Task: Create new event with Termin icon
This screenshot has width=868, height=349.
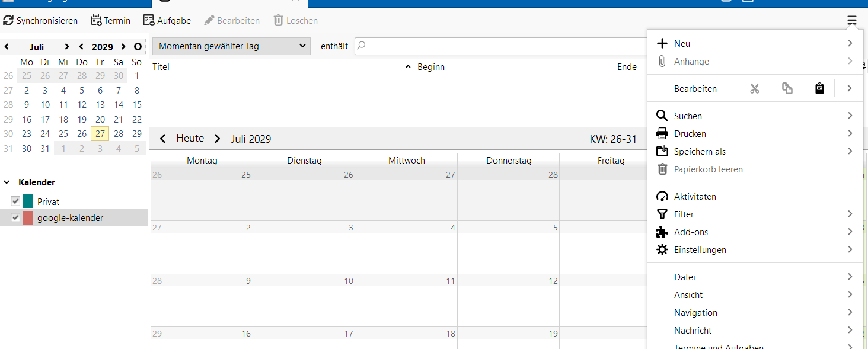Action: point(96,21)
